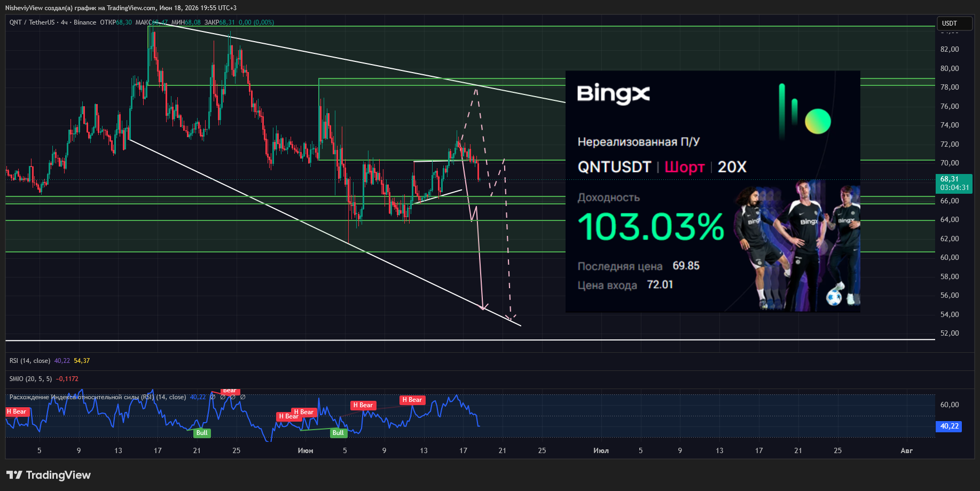Click the rightmost H Bear label in RSI pane

click(412, 400)
